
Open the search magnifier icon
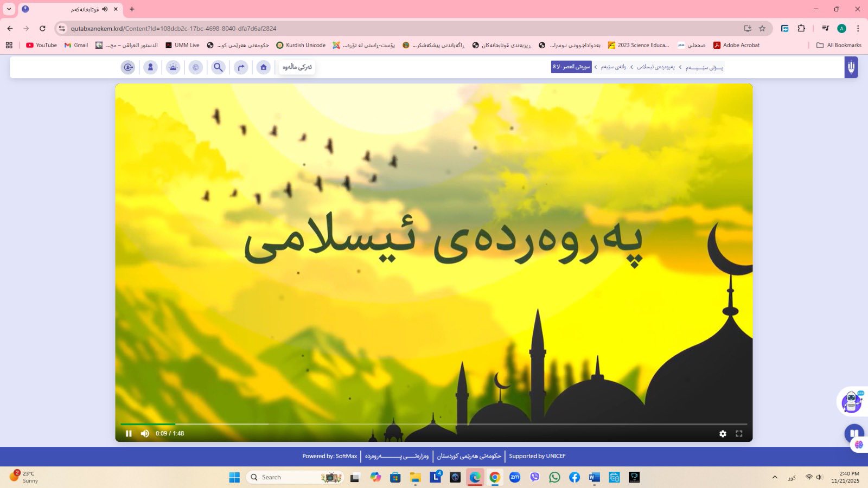pyautogui.click(x=218, y=67)
